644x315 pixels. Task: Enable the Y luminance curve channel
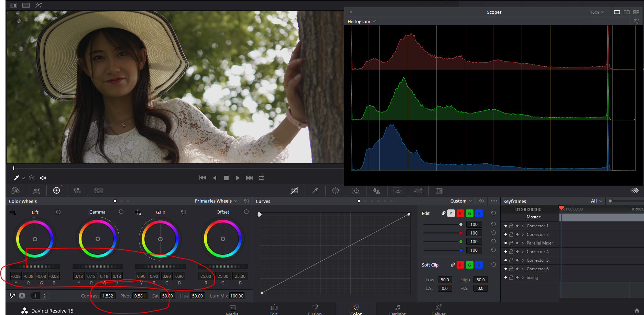451,213
